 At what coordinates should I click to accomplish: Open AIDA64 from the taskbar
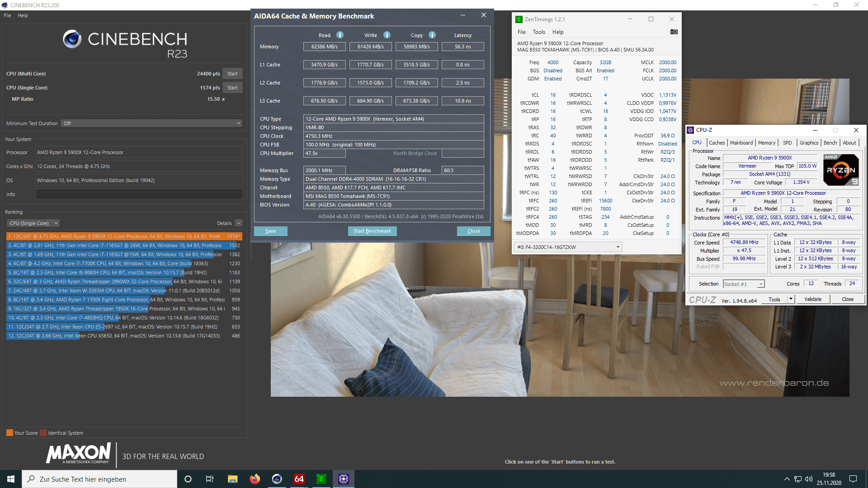[299, 479]
